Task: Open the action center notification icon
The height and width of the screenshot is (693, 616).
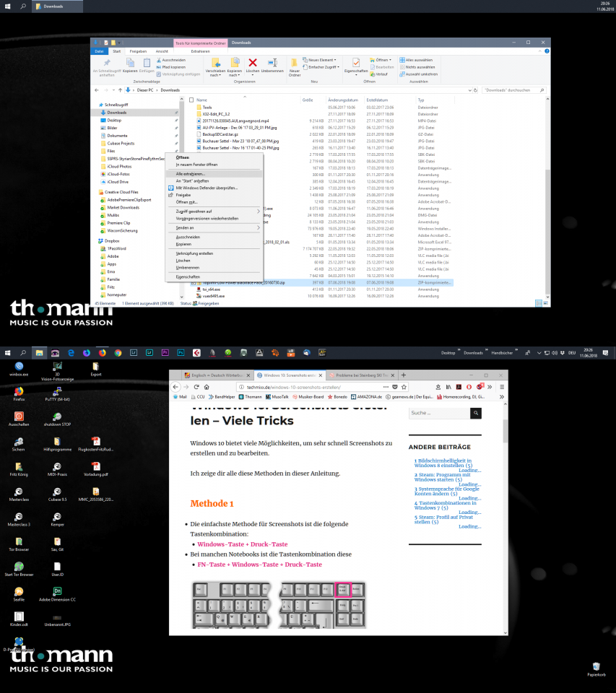Action: pos(605,353)
